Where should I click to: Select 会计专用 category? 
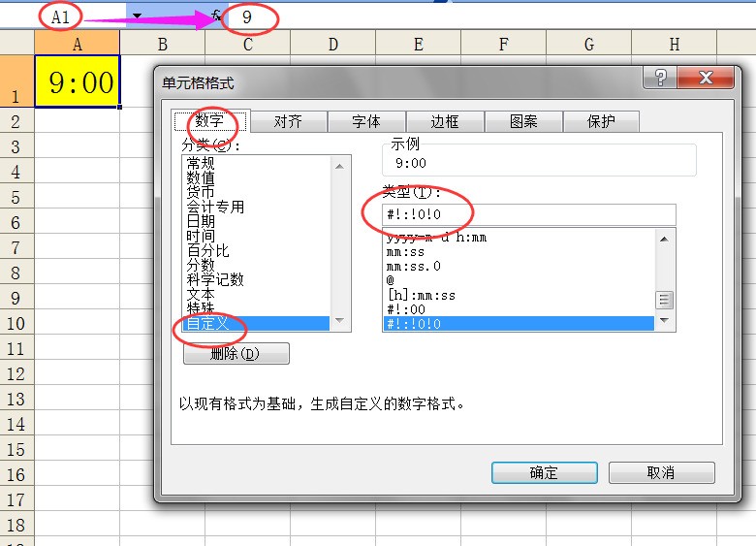(257, 207)
